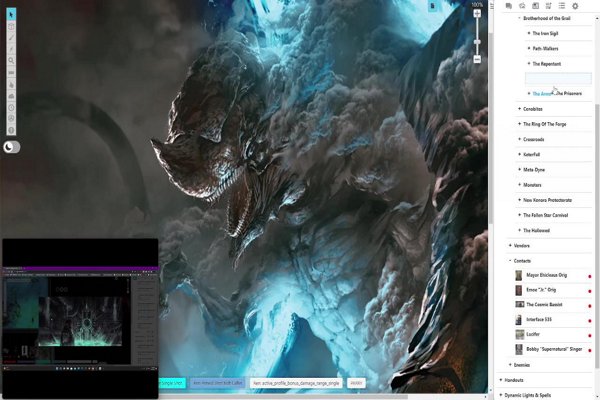This screenshot has height=400, width=600.
Task: Click the Lucifer avatar thumbnail
Action: [x=520, y=335]
